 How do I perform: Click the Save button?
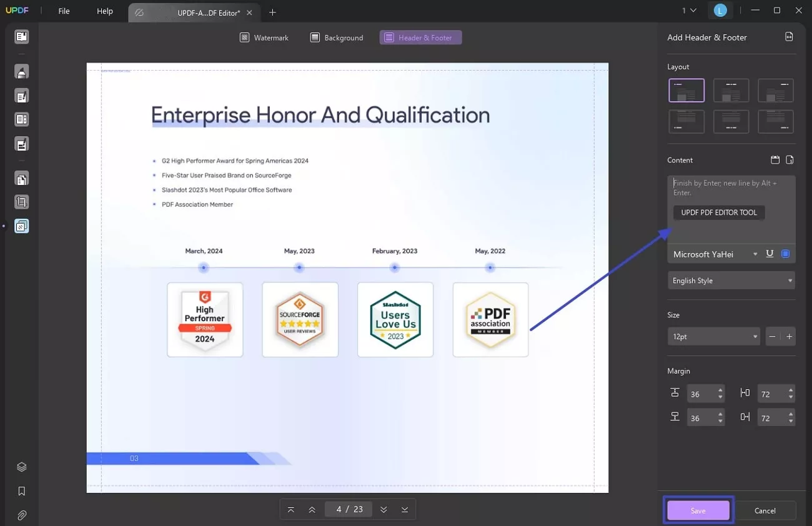click(698, 510)
